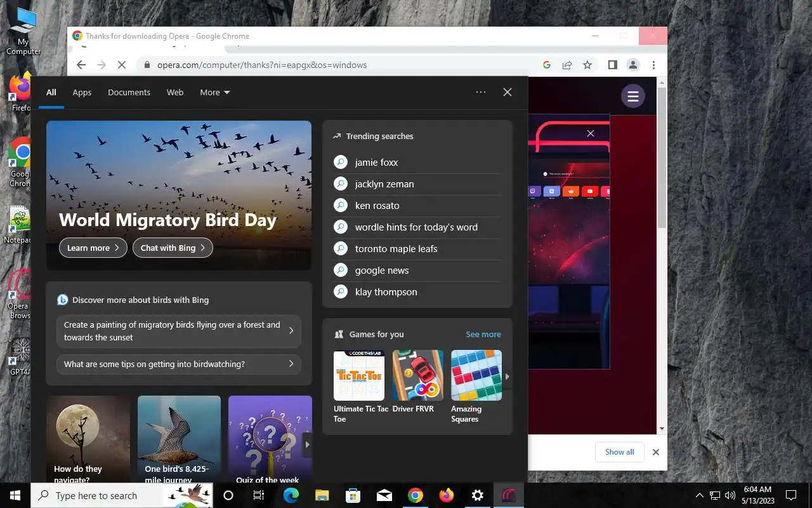Click See more in Games for you
Screen dimensions: 812x508
tap(483, 334)
